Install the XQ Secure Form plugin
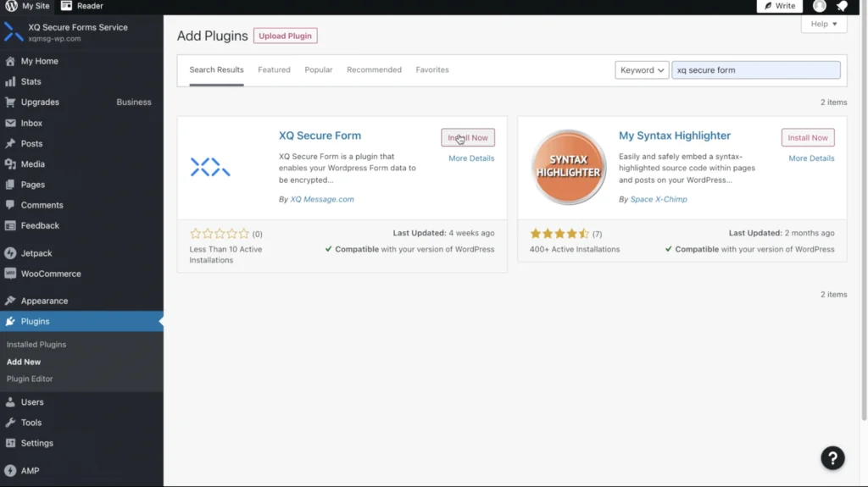The height and width of the screenshot is (487, 868). 468,138
